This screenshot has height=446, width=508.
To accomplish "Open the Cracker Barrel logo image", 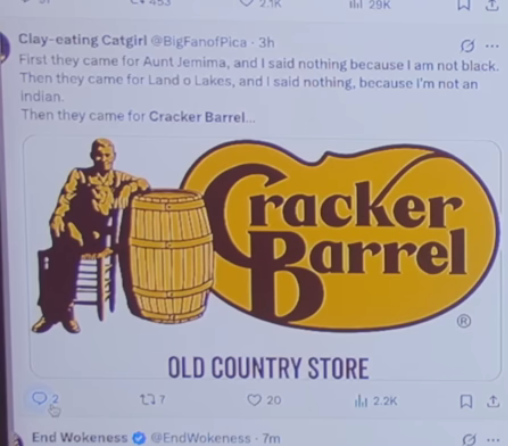I will (265, 258).
